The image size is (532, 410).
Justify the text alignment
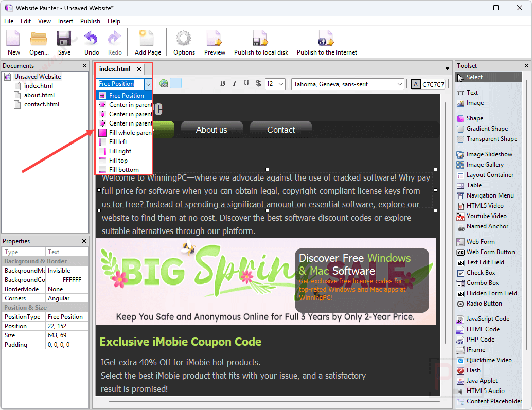pos(211,84)
